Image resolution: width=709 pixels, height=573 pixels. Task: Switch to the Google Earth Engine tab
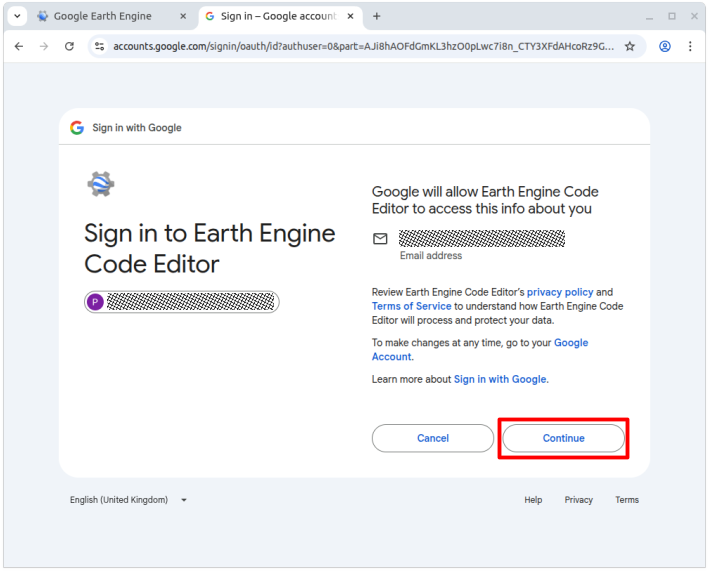[x=102, y=16]
